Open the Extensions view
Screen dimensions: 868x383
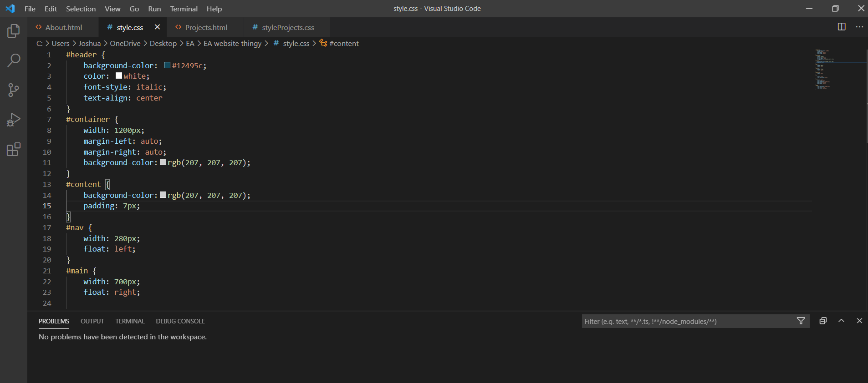point(14,149)
